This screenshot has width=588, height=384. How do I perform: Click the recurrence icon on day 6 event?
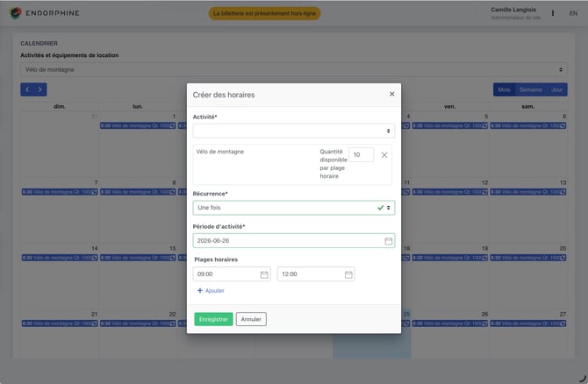(x=563, y=126)
